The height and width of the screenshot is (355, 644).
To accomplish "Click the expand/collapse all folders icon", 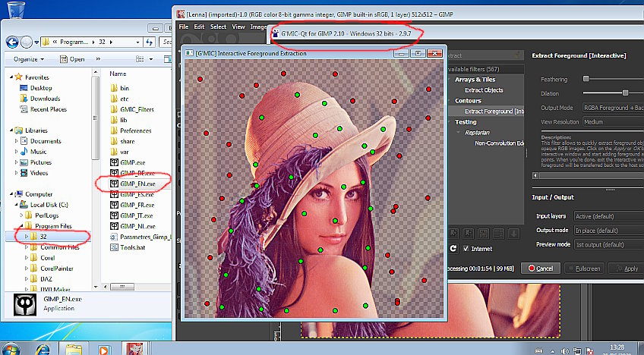I will [498, 234].
